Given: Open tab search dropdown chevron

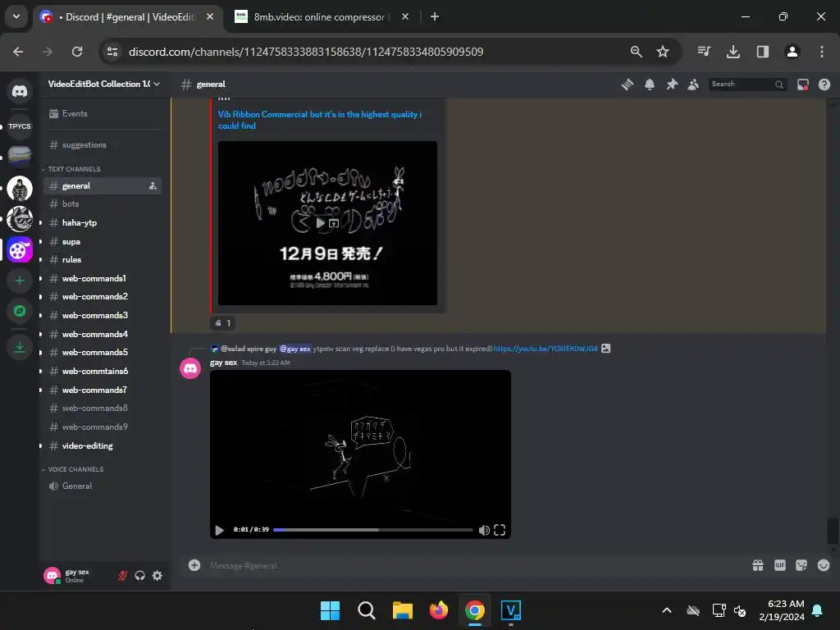Looking at the screenshot, I should click(16, 16).
